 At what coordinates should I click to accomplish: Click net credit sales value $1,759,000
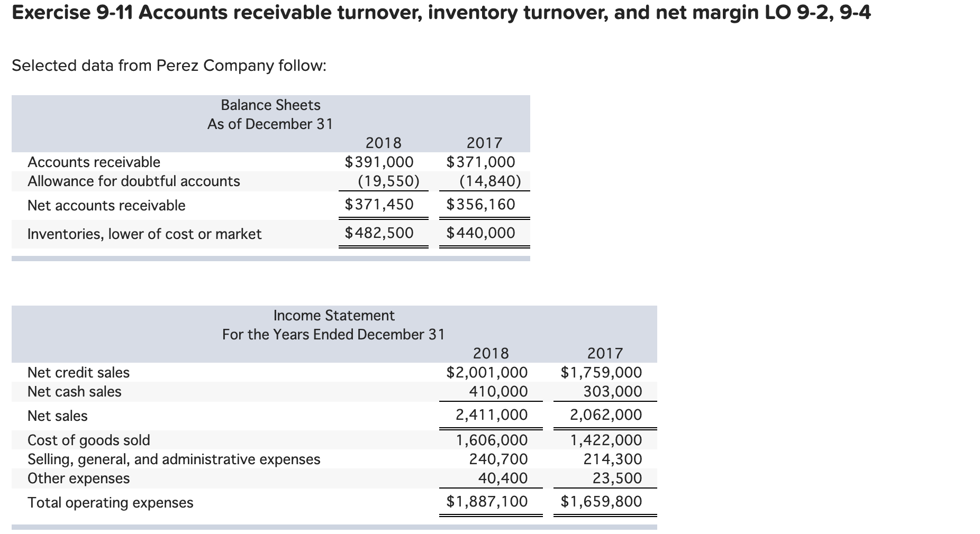tap(601, 372)
